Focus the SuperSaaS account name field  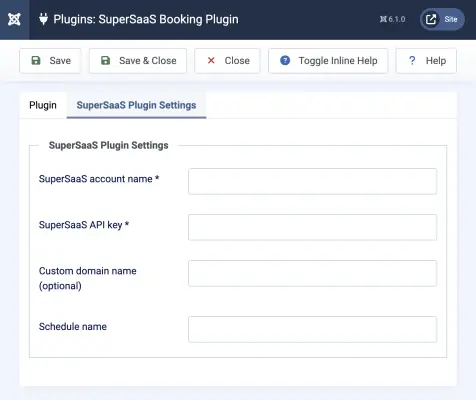click(312, 181)
